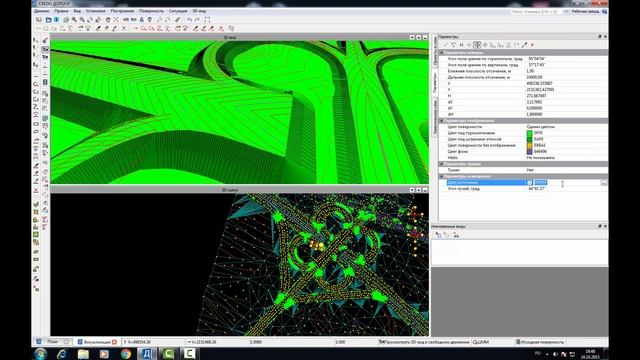
Task: Launch Internet Explorer from the taskbar
Action: pyautogui.click(x=62, y=354)
